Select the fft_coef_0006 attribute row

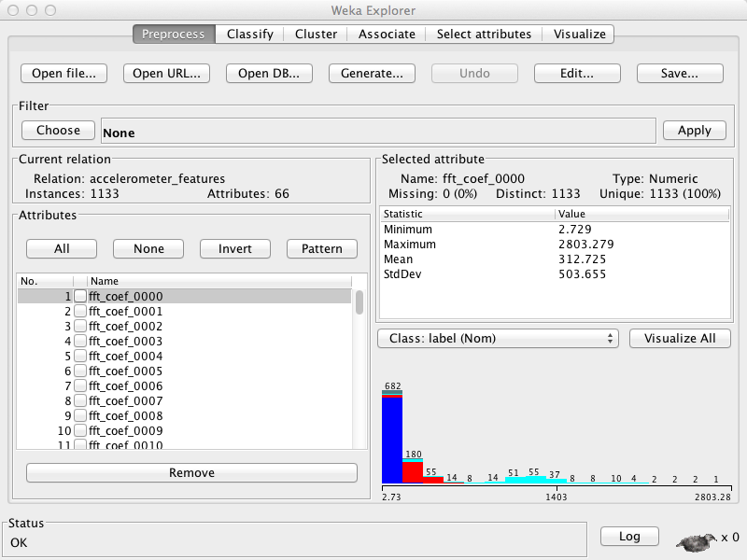pos(185,385)
